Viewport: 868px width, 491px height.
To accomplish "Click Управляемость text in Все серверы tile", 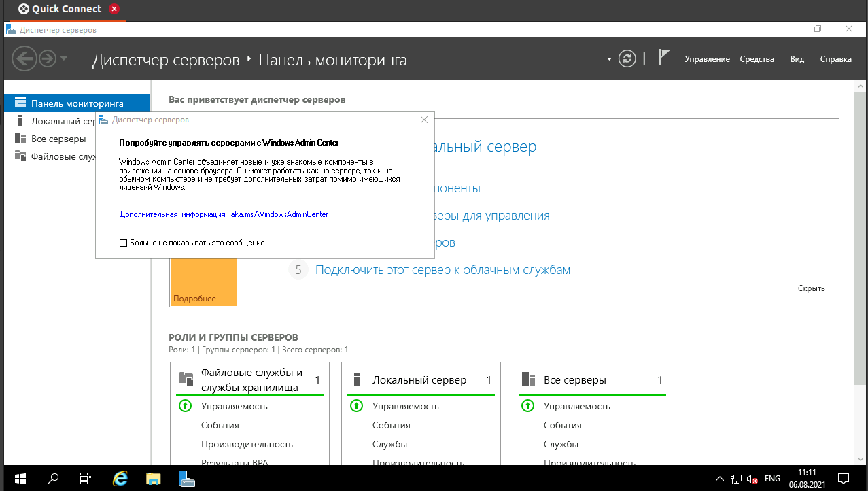I will [x=577, y=406].
